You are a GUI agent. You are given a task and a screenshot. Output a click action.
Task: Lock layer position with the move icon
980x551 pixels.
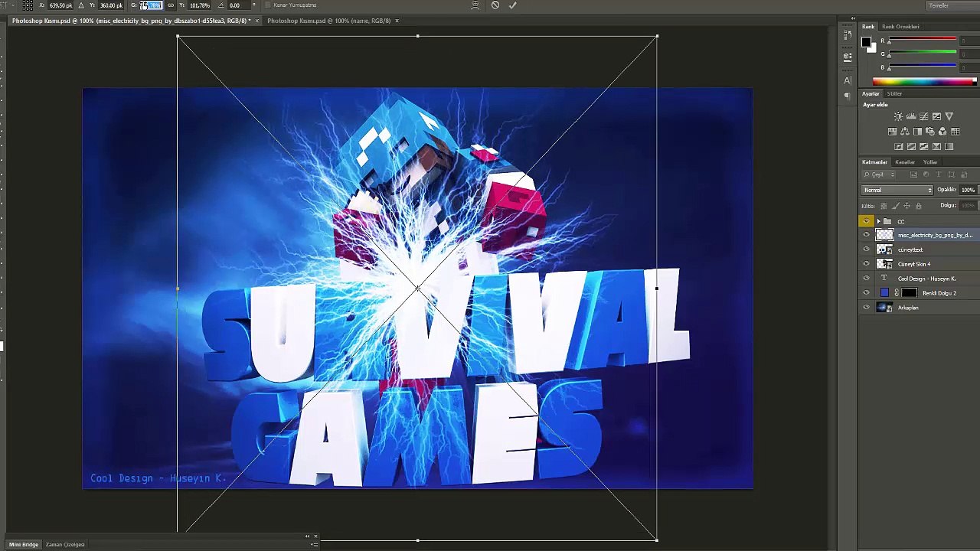907,206
